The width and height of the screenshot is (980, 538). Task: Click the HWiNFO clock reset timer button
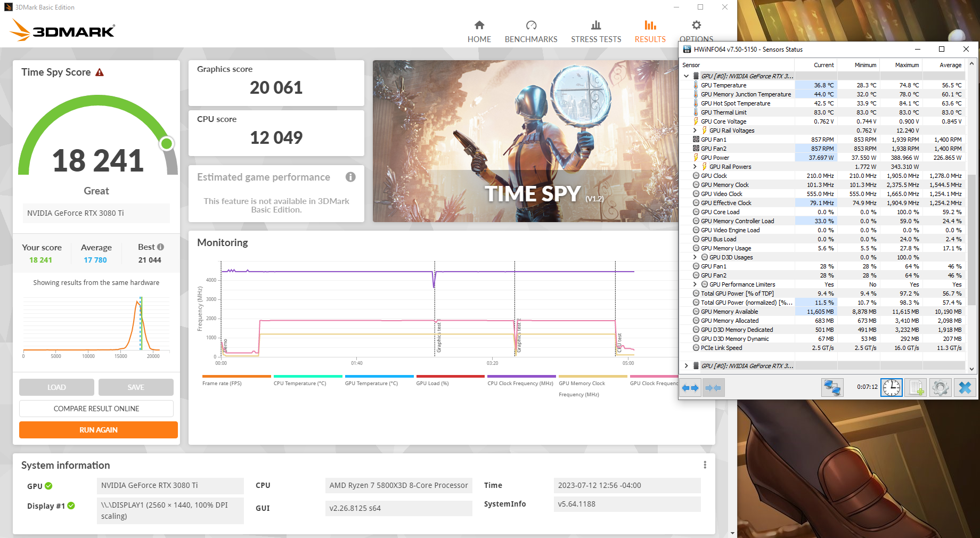[892, 387]
